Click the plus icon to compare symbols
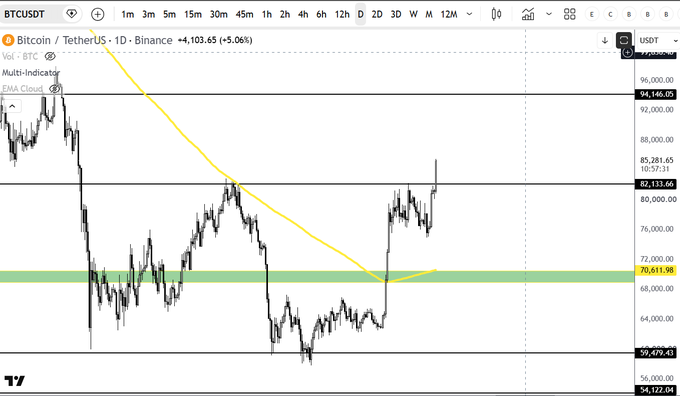Viewport: 680px width, 396px height. click(x=98, y=14)
